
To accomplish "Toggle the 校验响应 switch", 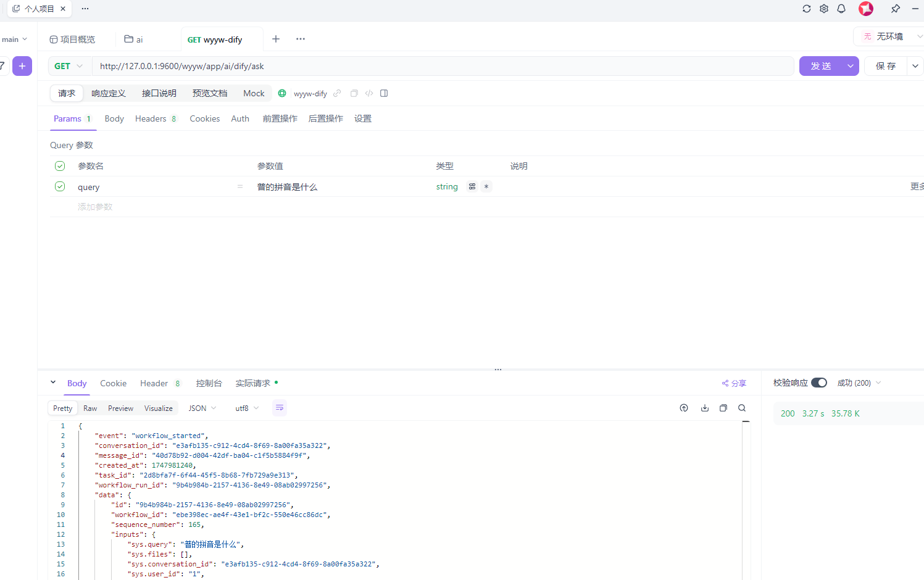I will click(x=819, y=383).
